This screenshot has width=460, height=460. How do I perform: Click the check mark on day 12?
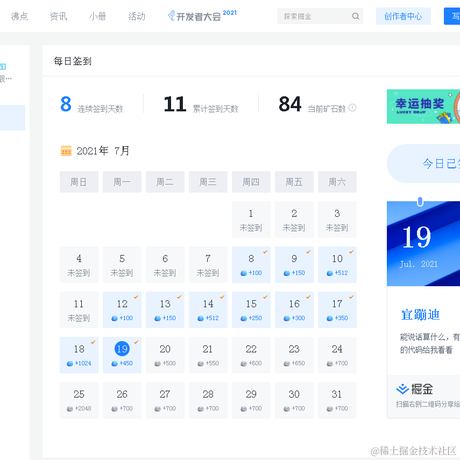point(136,297)
